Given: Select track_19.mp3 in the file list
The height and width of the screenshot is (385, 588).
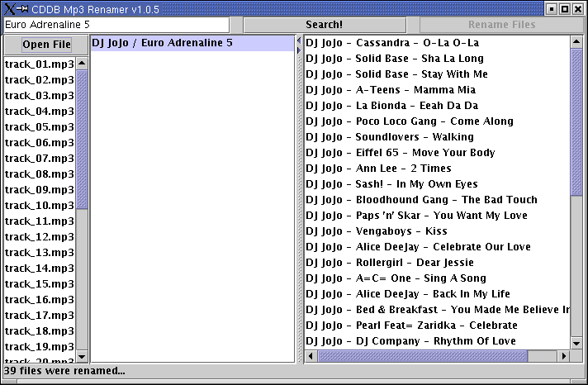Looking at the screenshot, I should pos(40,347).
